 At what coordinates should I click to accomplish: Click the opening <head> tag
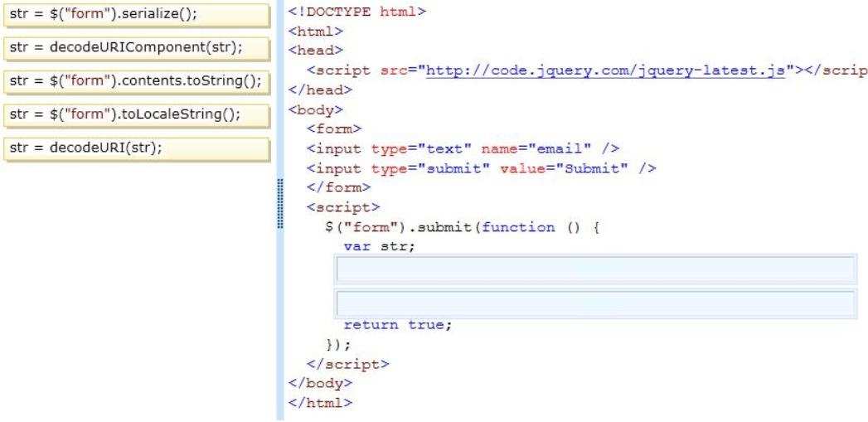tap(316, 51)
